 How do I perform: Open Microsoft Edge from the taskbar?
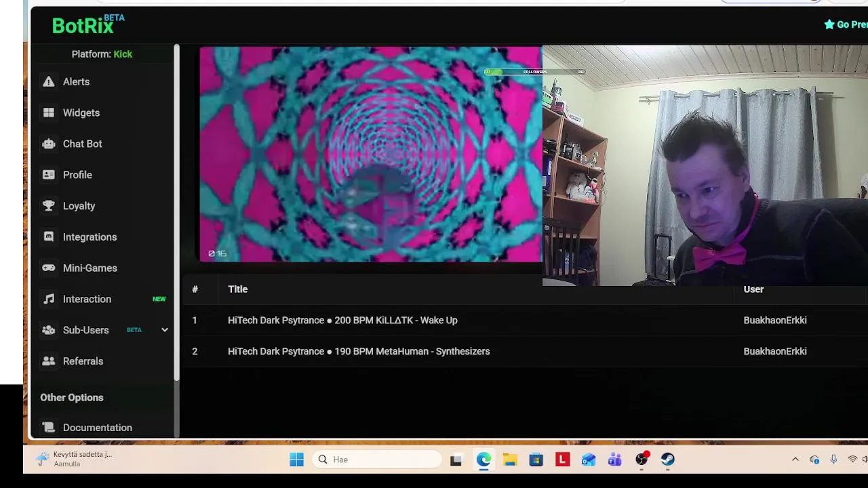tap(484, 460)
